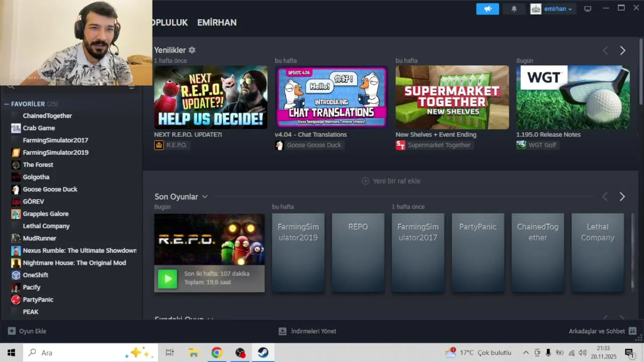
Task: Click the announcements megaphone button
Action: (x=488, y=9)
